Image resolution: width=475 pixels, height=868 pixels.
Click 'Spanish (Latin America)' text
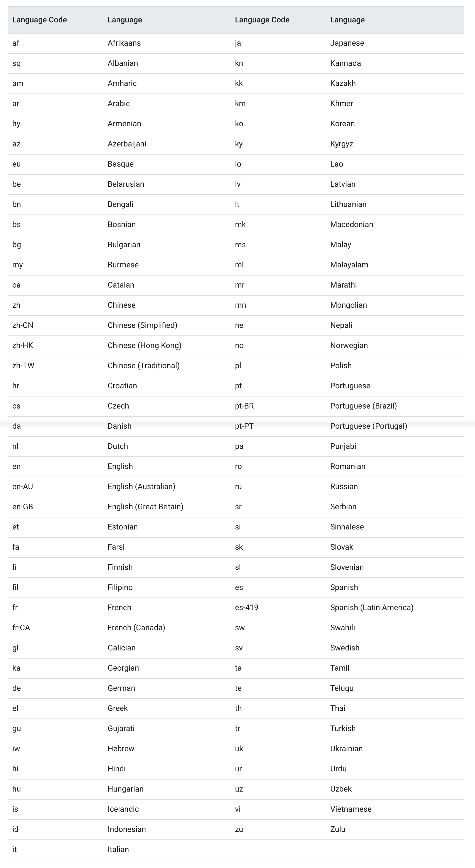pyautogui.click(x=372, y=607)
